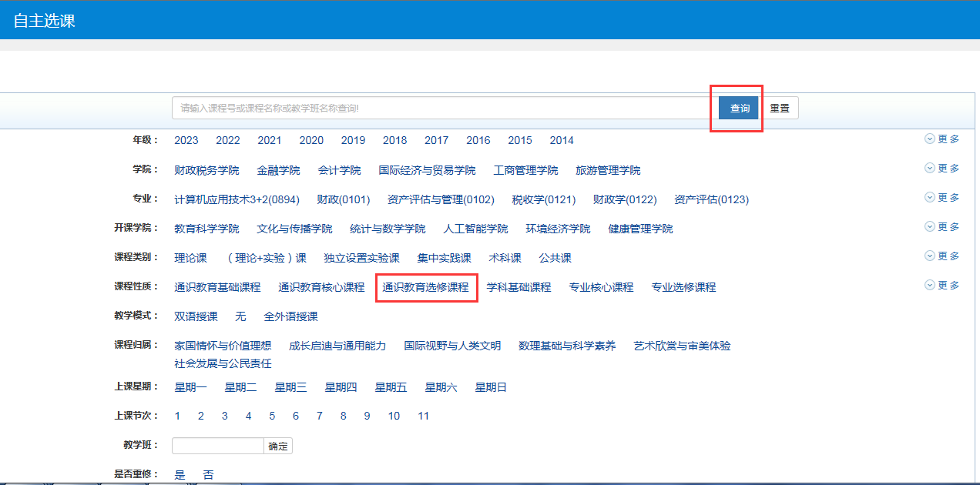Filter by 人工智能学院 offering college
The height and width of the screenshot is (485, 980).
pos(475,229)
